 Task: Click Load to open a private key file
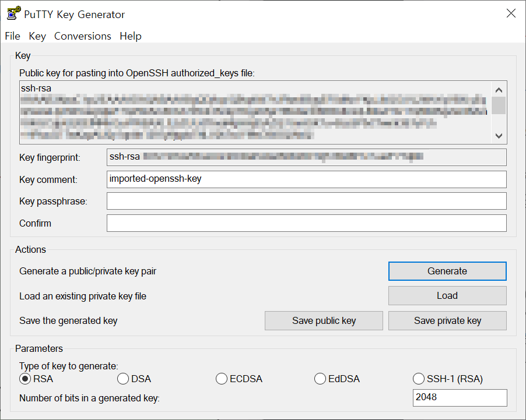[x=447, y=296]
